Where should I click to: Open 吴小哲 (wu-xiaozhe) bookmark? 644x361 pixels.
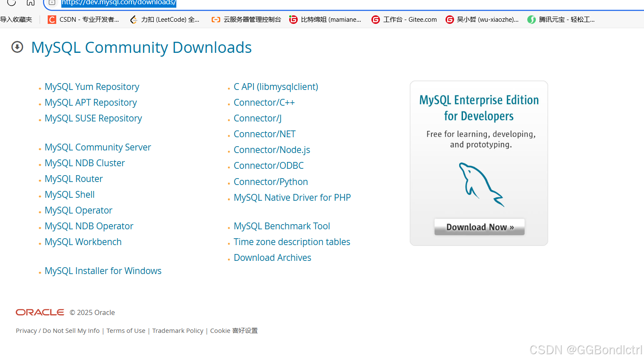(x=482, y=20)
